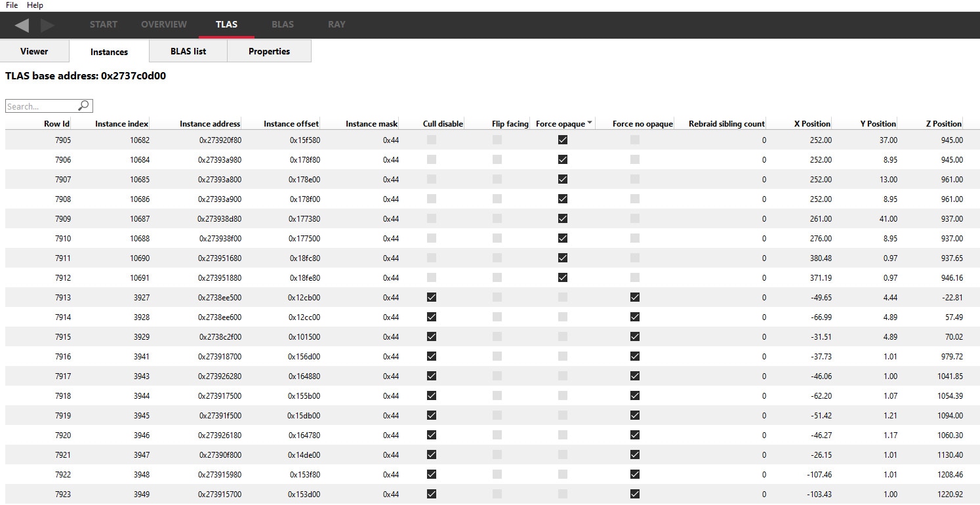
Task: Click the Force opaque sort arrow
Action: coord(590,123)
